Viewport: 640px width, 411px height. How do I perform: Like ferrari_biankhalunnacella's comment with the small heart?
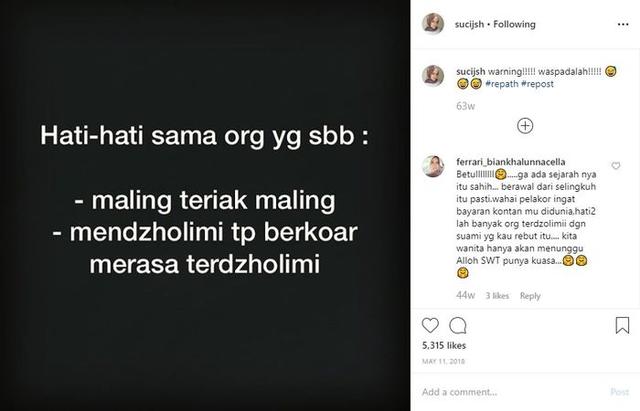coord(616,166)
